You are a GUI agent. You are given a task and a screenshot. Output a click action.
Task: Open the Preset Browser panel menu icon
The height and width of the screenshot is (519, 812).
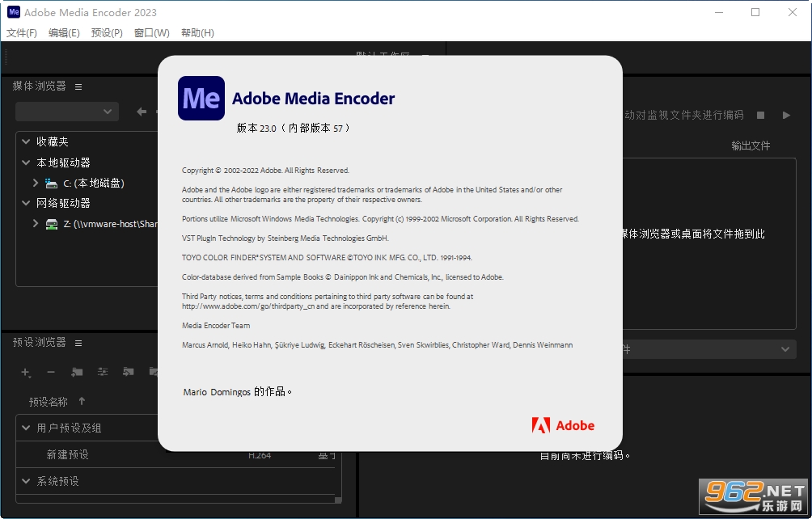[78, 343]
